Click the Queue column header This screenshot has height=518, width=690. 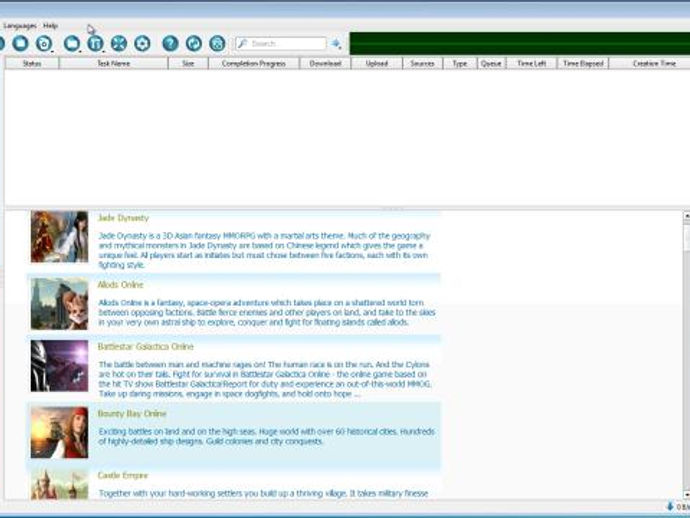tap(491, 63)
